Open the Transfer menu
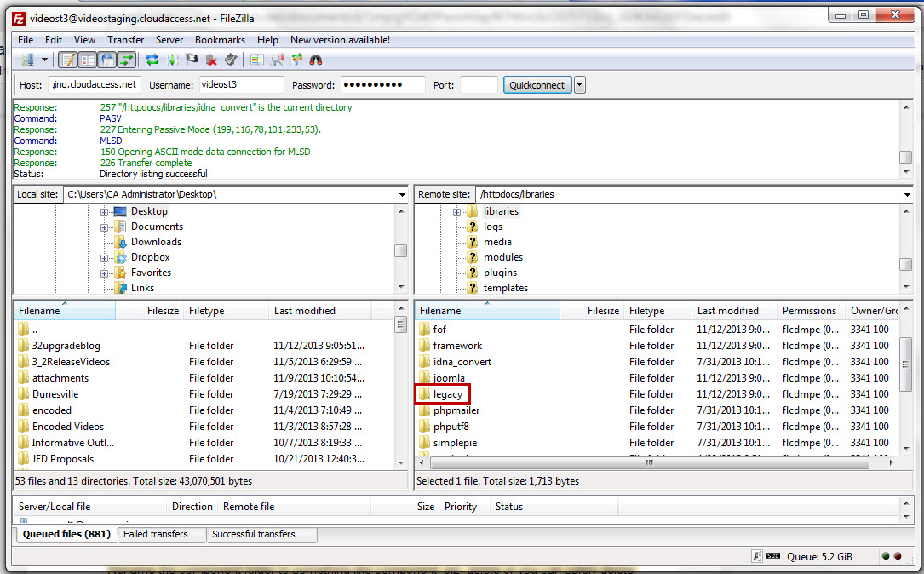Image resolution: width=924 pixels, height=574 pixels. 125,40
